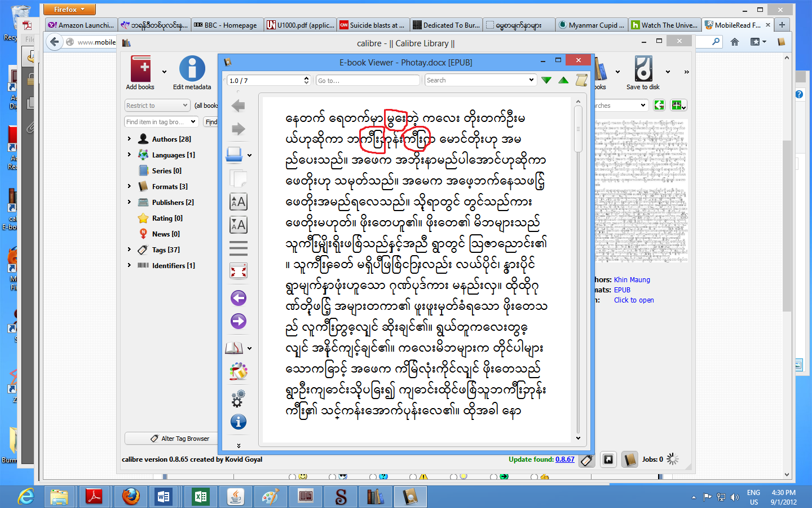Expand the Tags [37] category
The image size is (812, 508).
click(x=129, y=249)
